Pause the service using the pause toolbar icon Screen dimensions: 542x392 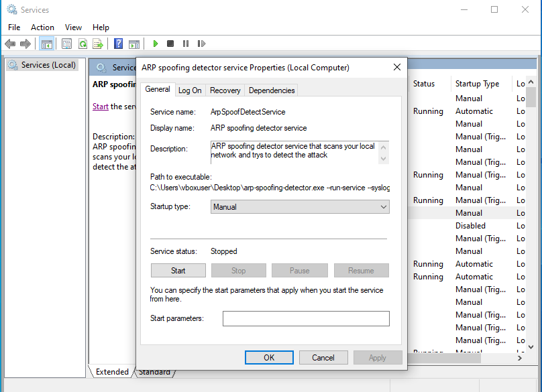[x=186, y=44]
